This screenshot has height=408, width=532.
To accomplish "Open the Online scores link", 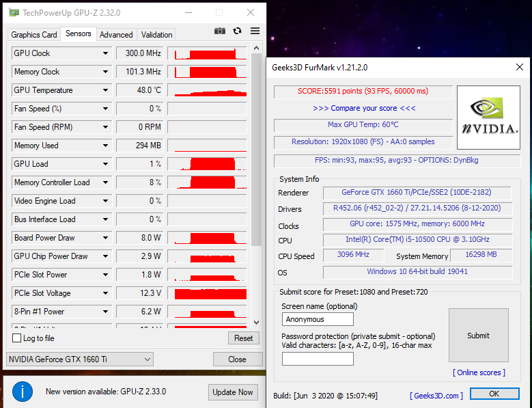I will [x=479, y=372].
